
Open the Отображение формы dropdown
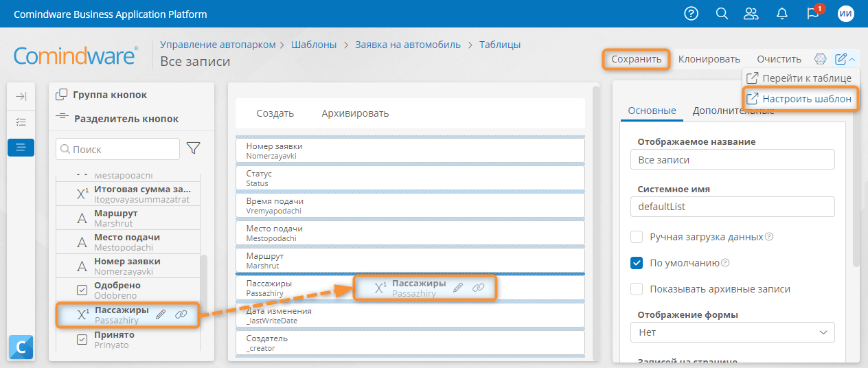[x=732, y=332]
